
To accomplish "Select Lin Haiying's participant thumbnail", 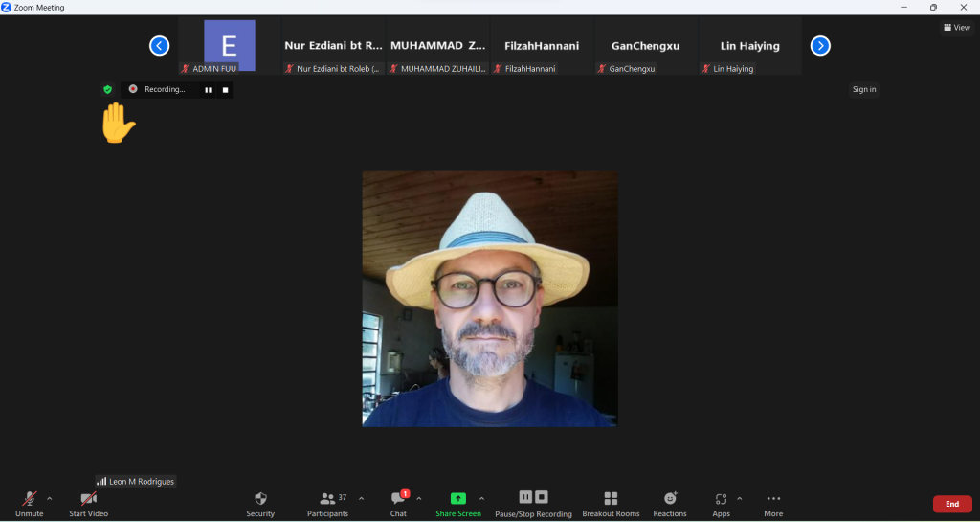I will pyautogui.click(x=749, y=46).
